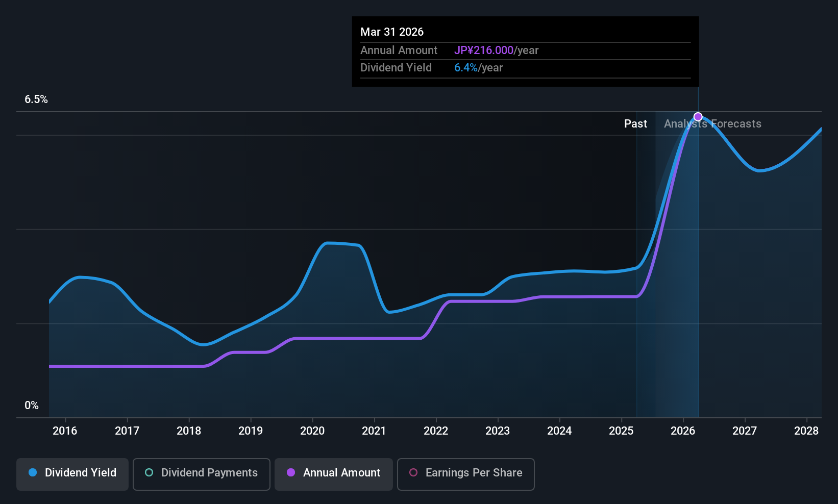The width and height of the screenshot is (838, 504).
Task: Click the teal Dividend Payments legend circle
Action: [149, 472]
